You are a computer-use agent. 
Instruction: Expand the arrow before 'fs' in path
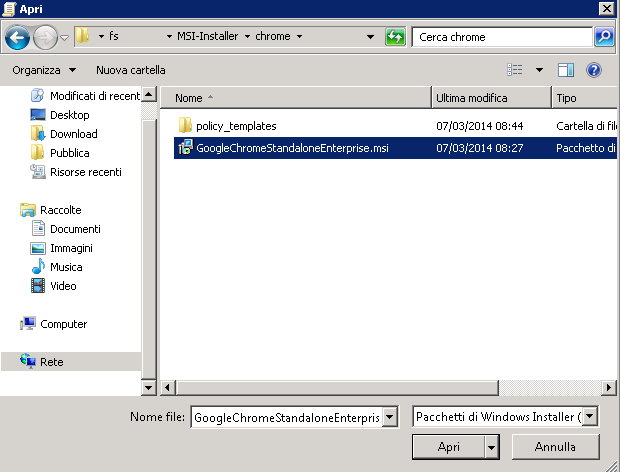click(x=102, y=36)
